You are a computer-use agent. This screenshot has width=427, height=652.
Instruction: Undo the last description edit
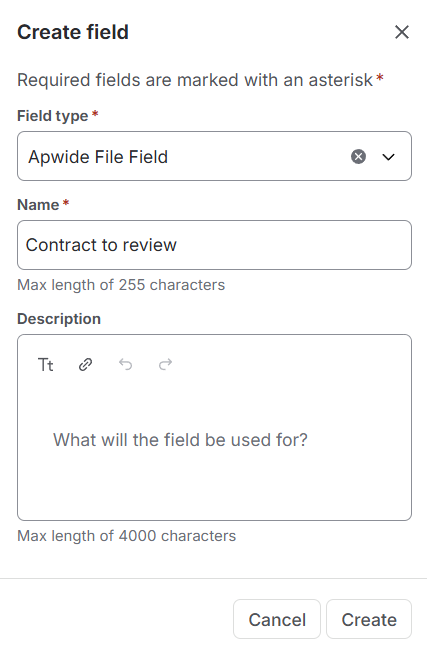(126, 365)
